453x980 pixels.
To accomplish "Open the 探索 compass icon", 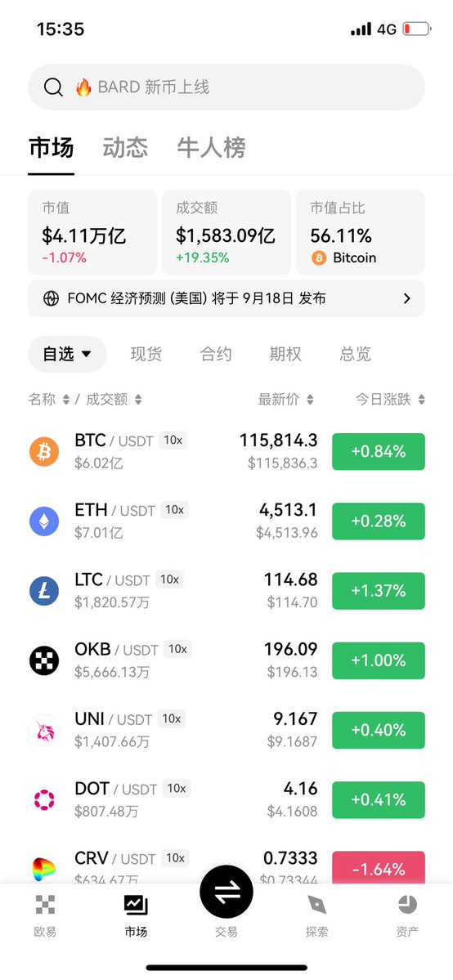I will pyautogui.click(x=316, y=904).
